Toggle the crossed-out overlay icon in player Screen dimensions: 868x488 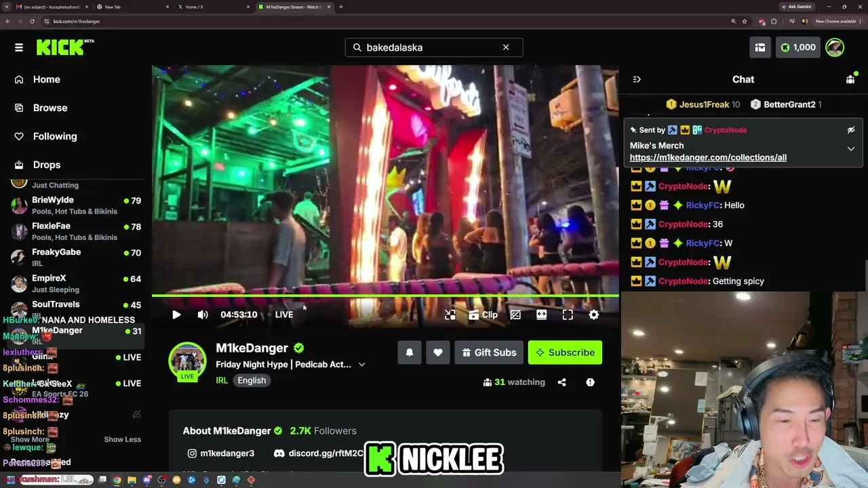[515, 314]
